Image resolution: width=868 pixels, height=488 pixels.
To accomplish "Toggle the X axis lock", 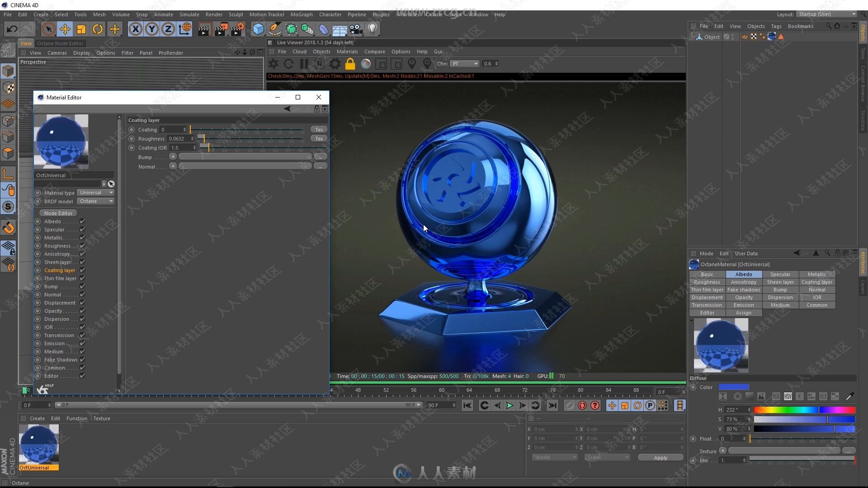I will point(135,29).
